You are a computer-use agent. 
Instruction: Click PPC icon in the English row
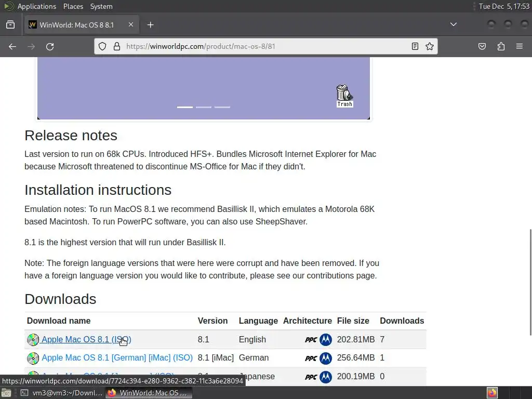coord(311,340)
